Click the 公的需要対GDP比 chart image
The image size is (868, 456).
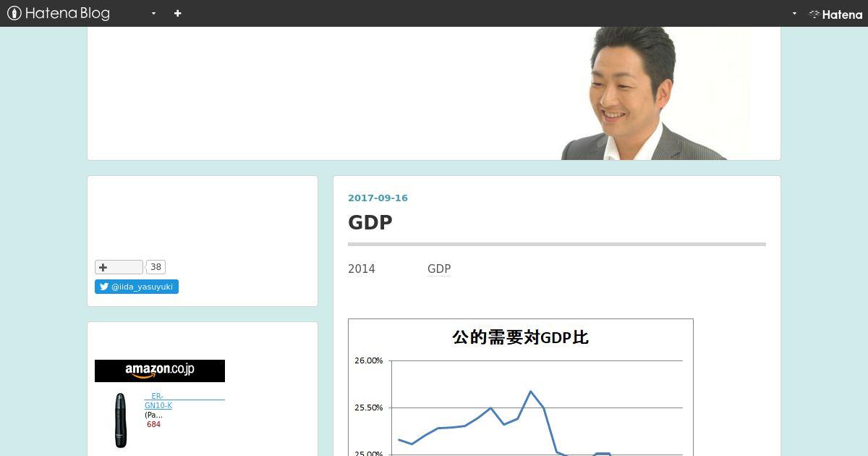coord(521,387)
